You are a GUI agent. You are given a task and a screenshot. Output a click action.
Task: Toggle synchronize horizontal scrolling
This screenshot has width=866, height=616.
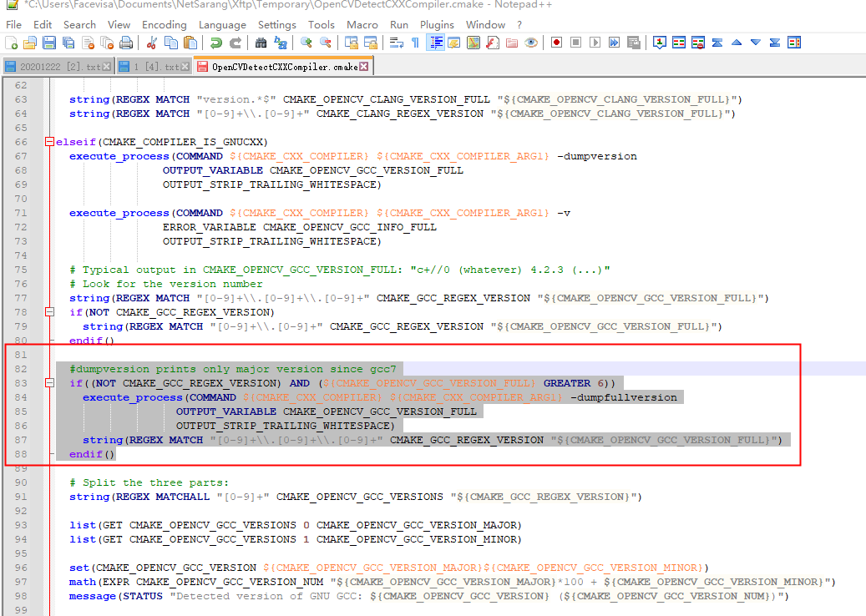371,43
